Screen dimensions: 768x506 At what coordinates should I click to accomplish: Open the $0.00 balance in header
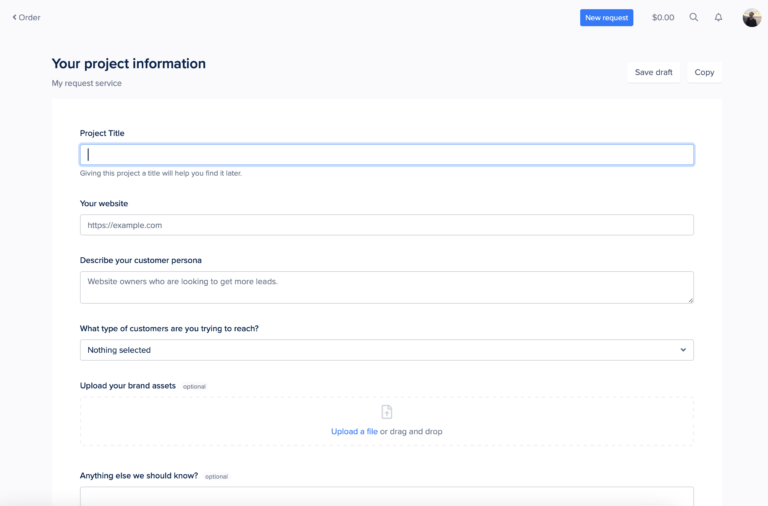click(663, 17)
